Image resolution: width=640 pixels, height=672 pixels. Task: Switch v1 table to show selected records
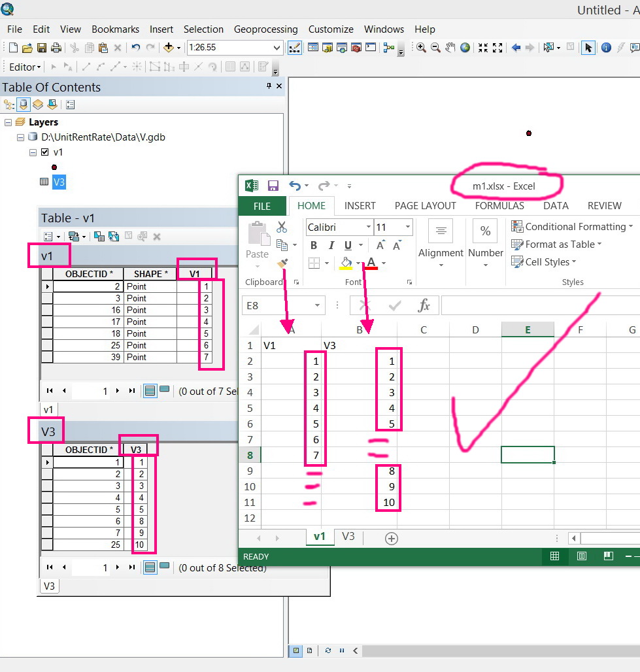[x=164, y=390]
